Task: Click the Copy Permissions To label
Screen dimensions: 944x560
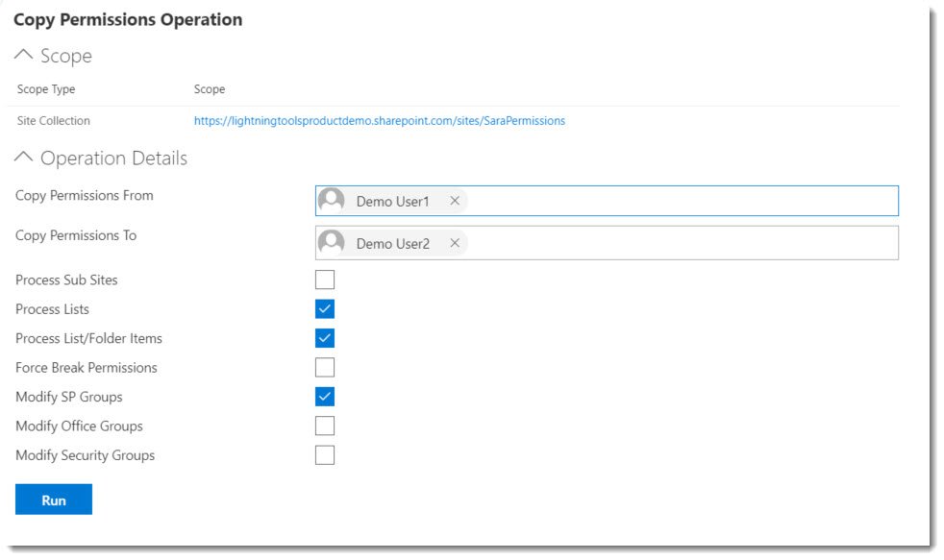Action: point(76,235)
